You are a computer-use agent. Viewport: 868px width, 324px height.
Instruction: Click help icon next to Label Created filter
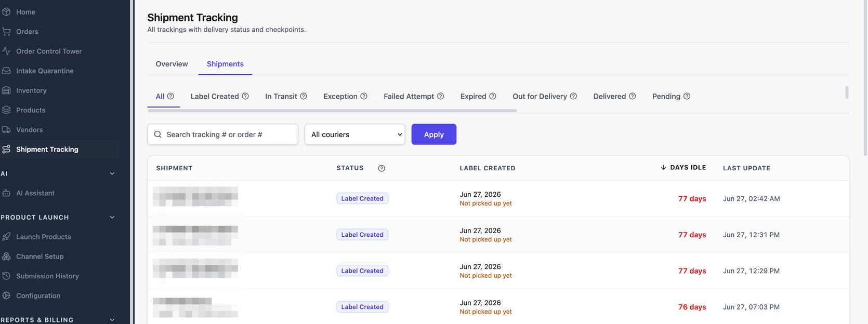[245, 96]
